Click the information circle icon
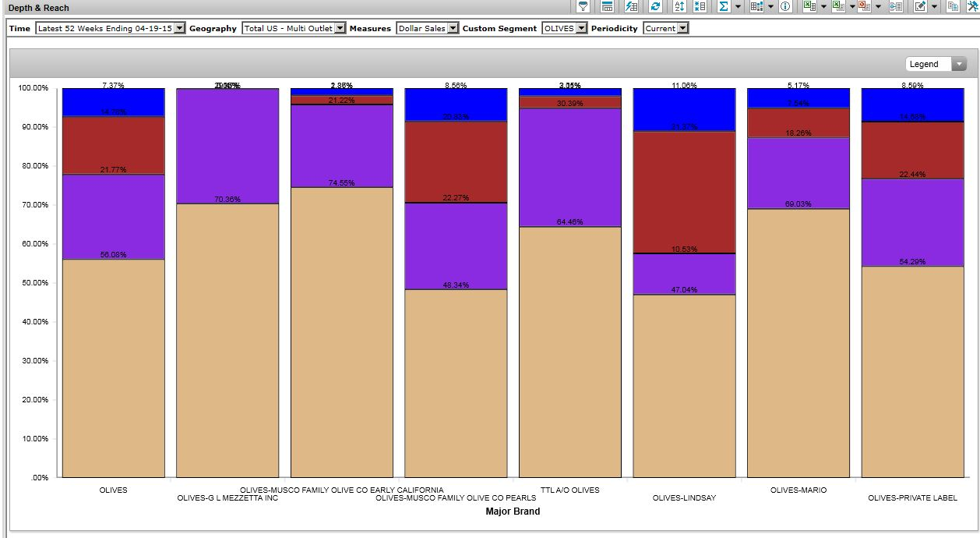This screenshot has height=538, width=980. (785, 7)
